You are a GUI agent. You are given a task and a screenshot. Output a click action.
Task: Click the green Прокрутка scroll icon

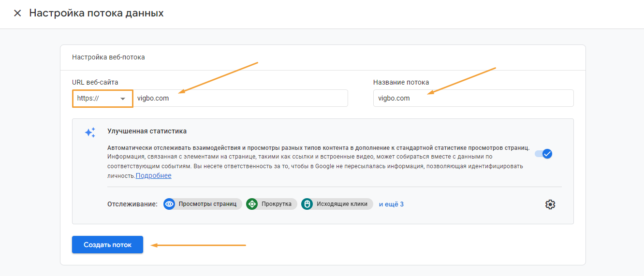(x=252, y=204)
